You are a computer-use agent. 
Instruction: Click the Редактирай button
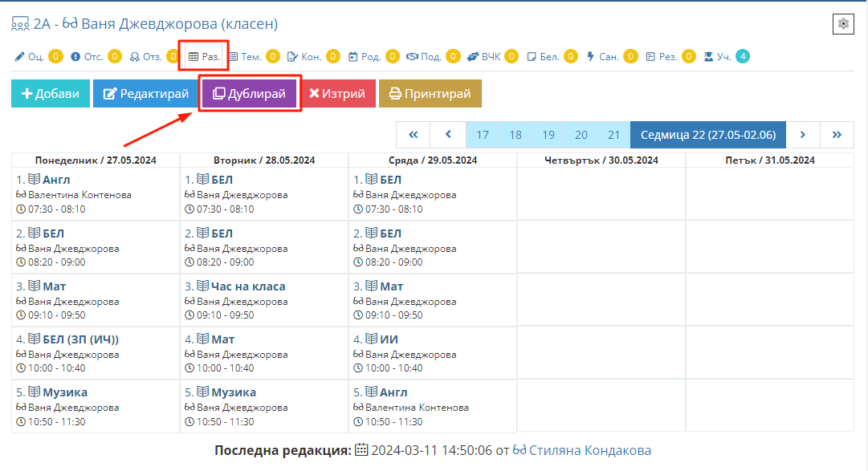point(146,94)
